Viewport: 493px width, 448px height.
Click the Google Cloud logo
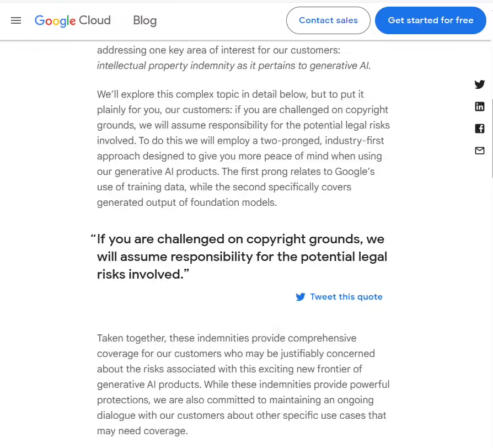click(x=73, y=21)
